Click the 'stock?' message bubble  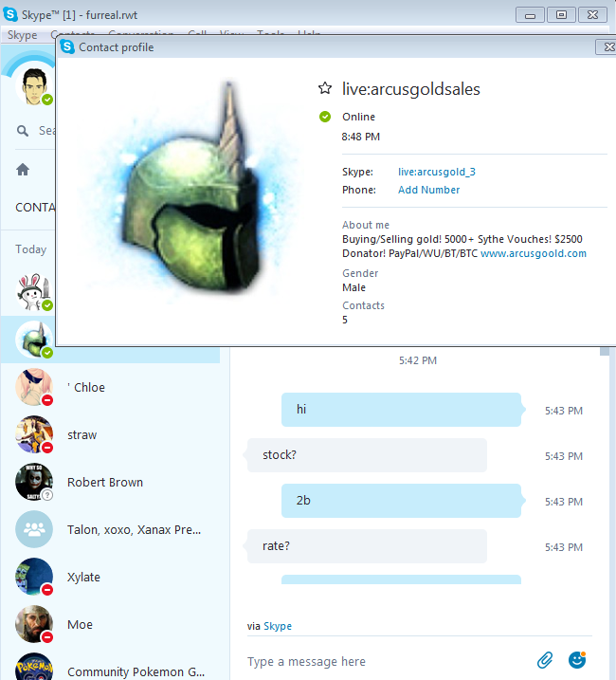pyautogui.click(x=367, y=455)
